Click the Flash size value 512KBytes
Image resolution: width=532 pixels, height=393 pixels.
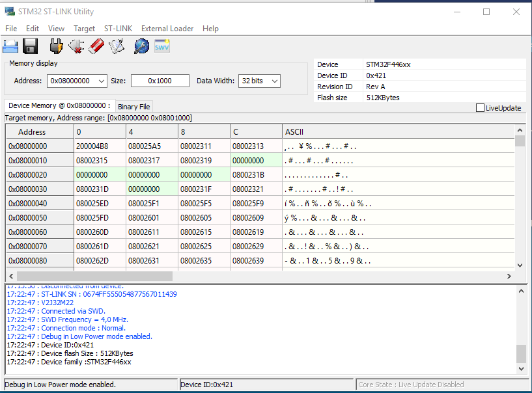click(x=383, y=98)
